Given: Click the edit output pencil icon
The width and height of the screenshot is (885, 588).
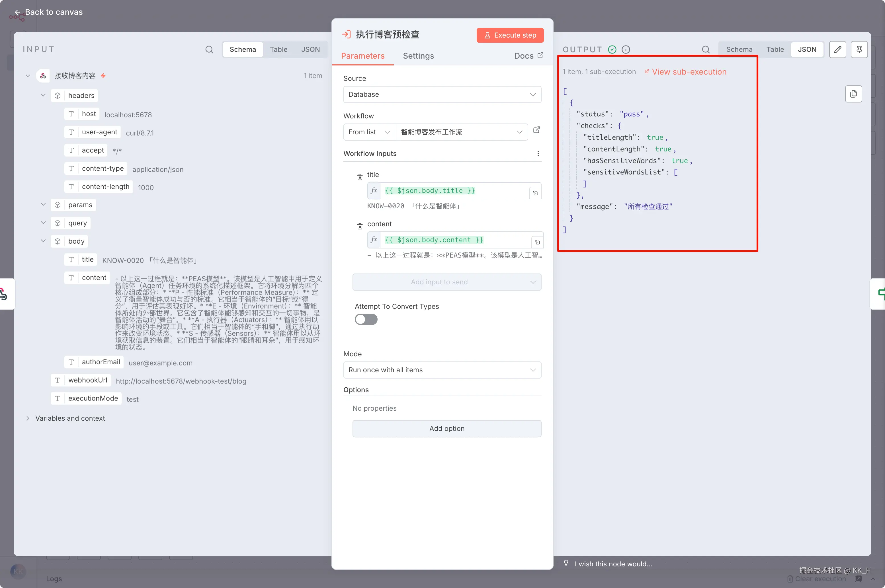Looking at the screenshot, I should click(837, 50).
